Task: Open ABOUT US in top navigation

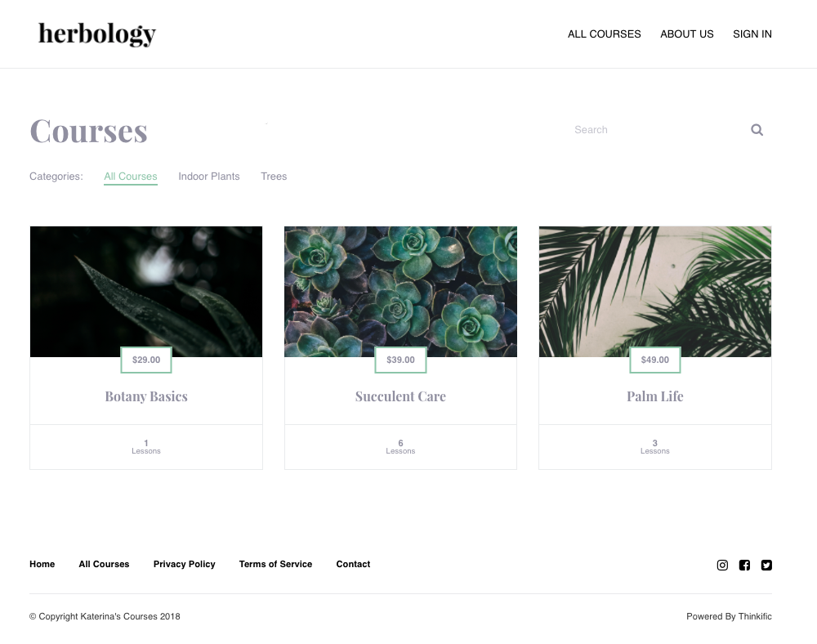Action: click(x=687, y=34)
